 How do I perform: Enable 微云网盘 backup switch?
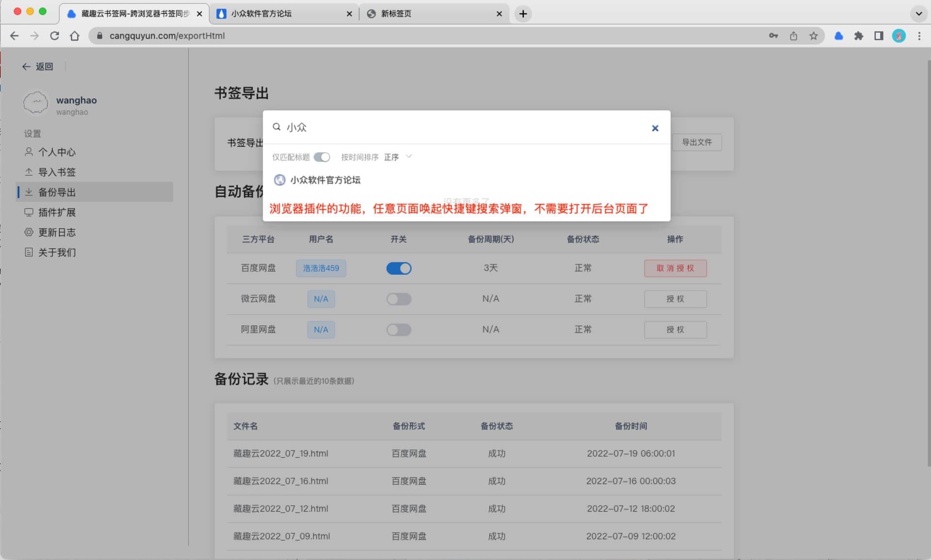click(399, 299)
